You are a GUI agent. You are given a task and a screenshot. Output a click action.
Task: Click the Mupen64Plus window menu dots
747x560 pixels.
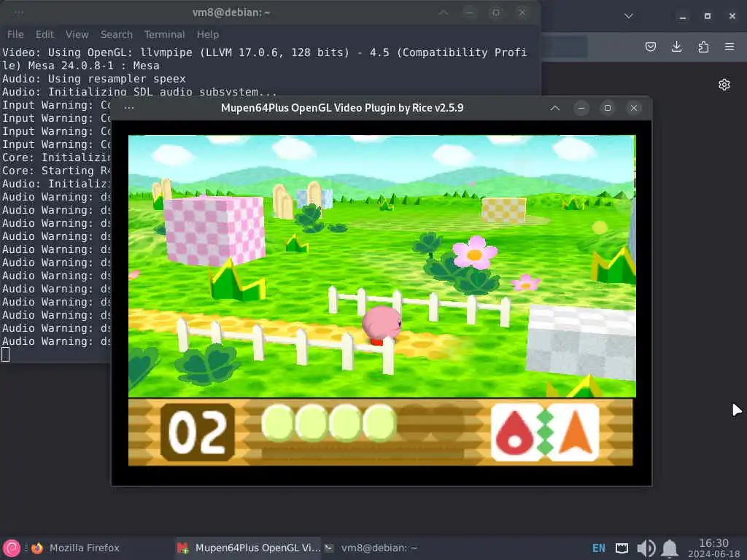click(x=128, y=108)
